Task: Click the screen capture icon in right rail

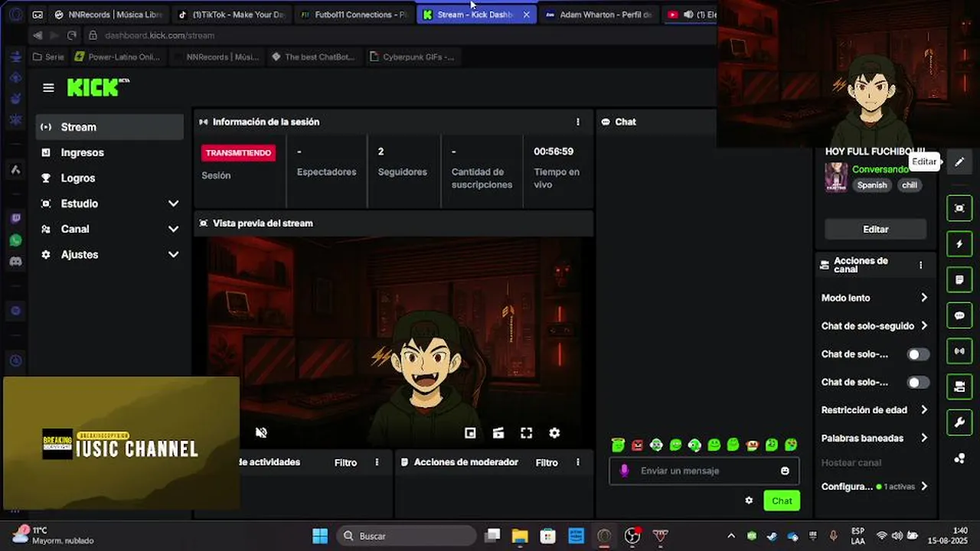Action: coord(959,208)
